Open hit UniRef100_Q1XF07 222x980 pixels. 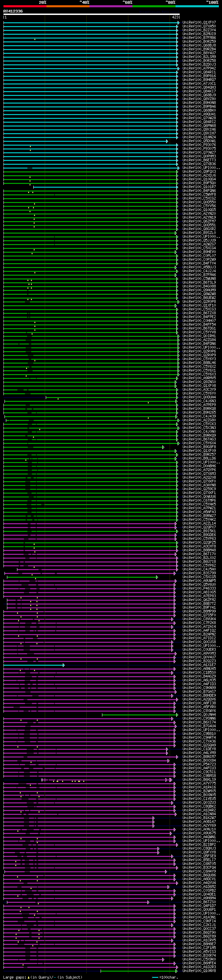click(x=199, y=23)
